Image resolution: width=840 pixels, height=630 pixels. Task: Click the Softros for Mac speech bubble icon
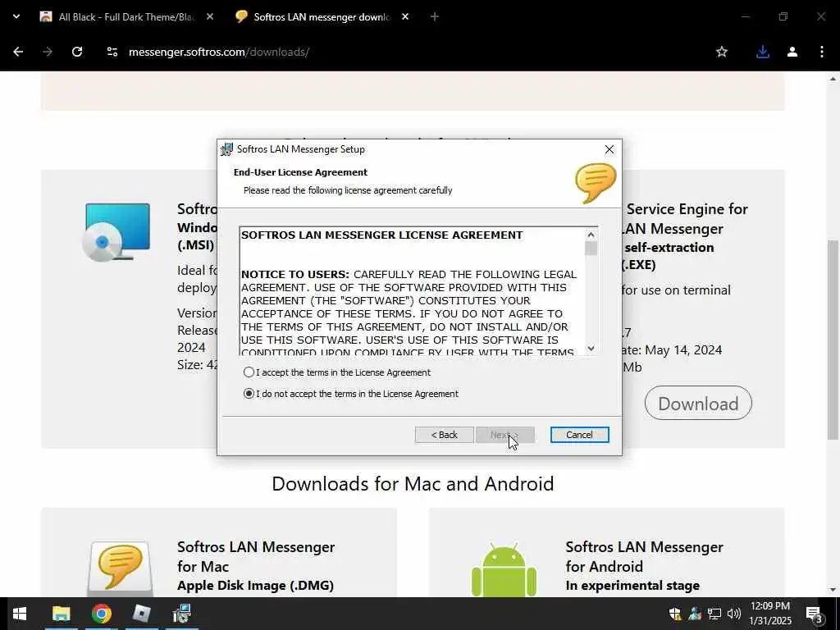pos(120,569)
